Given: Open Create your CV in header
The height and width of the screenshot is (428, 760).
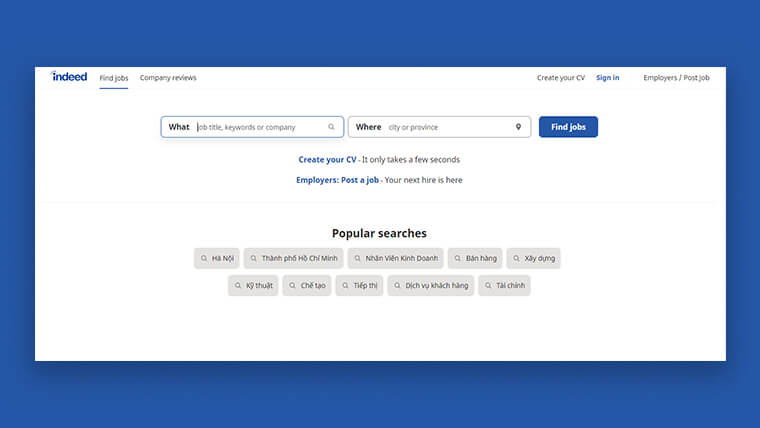Looking at the screenshot, I should click(561, 78).
